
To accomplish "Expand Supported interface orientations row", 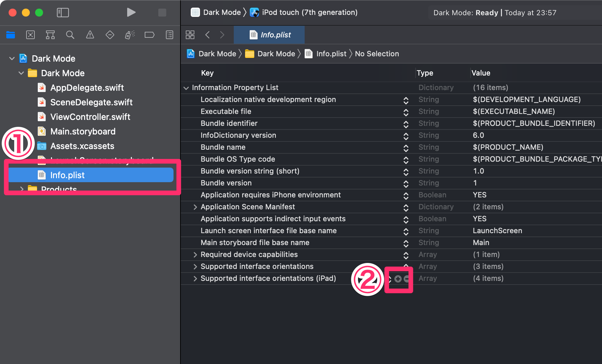I will point(195,266).
